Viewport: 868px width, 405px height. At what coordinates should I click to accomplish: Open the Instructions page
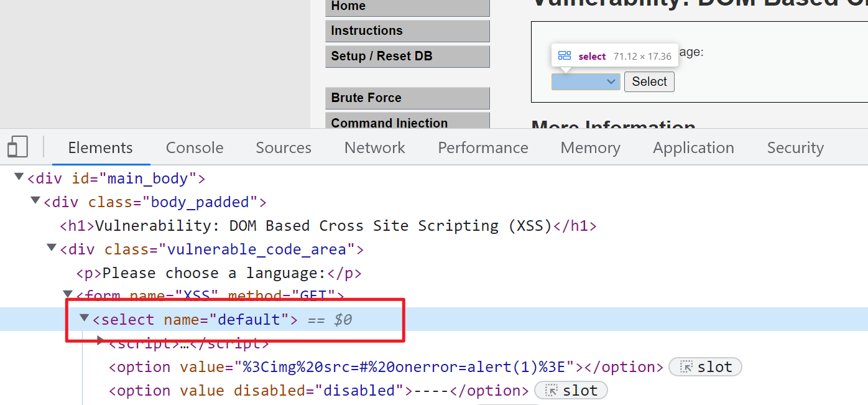pyautogui.click(x=407, y=31)
